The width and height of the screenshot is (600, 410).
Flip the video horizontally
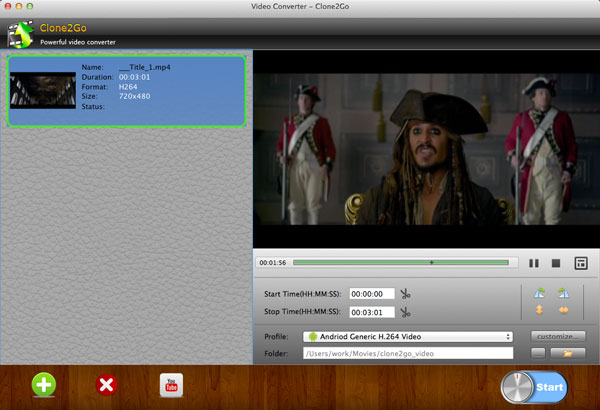(x=563, y=309)
